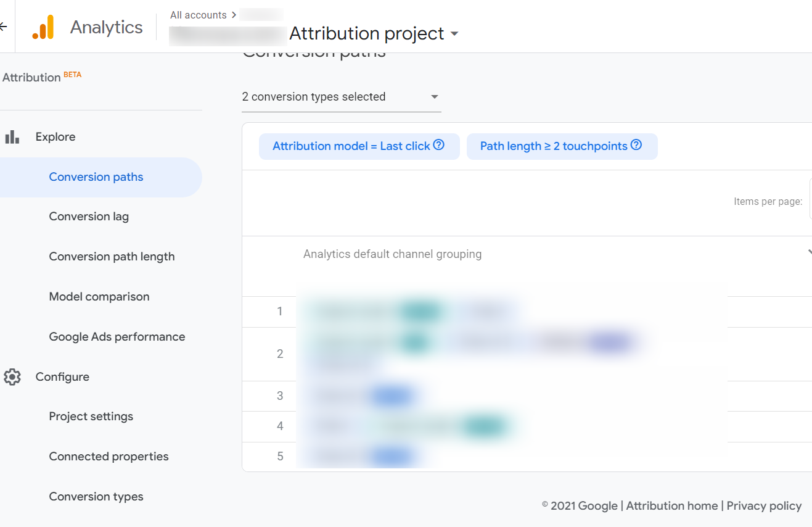812x527 pixels.
Task: Click the Attribution home footer link
Action: coord(672,506)
